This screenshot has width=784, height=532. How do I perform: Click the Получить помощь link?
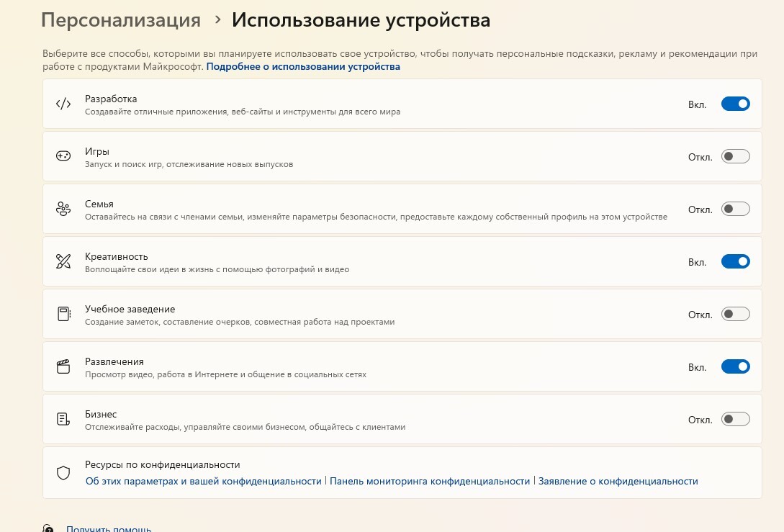[x=109, y=528]
